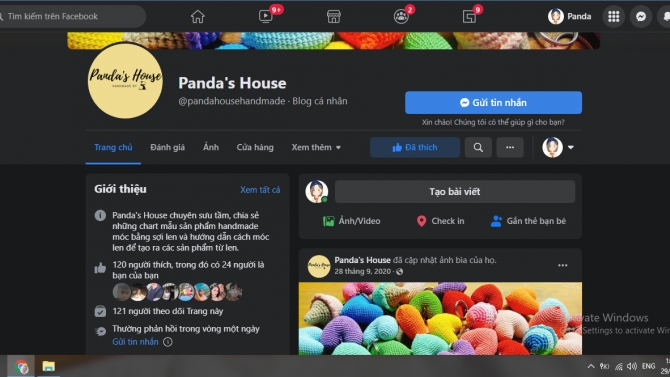Click the globe privacy icon on post
This screenshot has height=377, width=670.
coord(400,271)
